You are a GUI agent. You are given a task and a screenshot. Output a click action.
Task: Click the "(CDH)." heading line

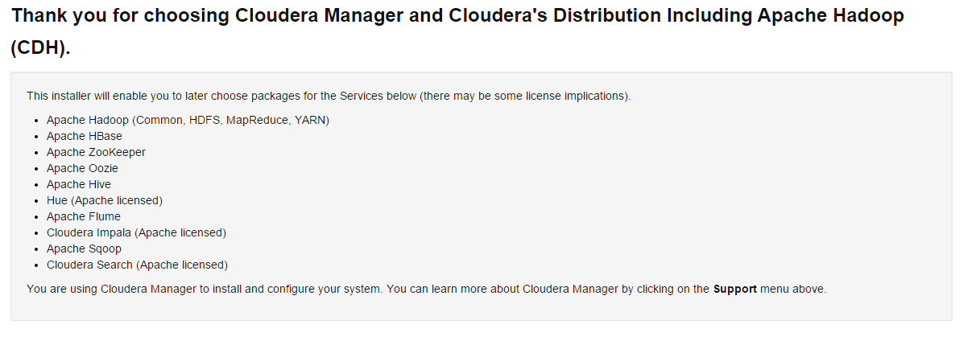(x=41, y=47)
